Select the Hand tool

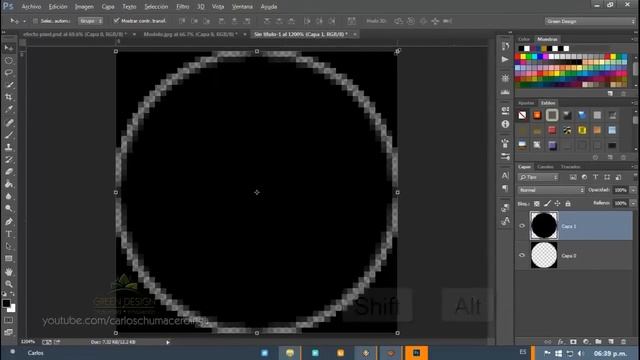[x=9, y=271]
